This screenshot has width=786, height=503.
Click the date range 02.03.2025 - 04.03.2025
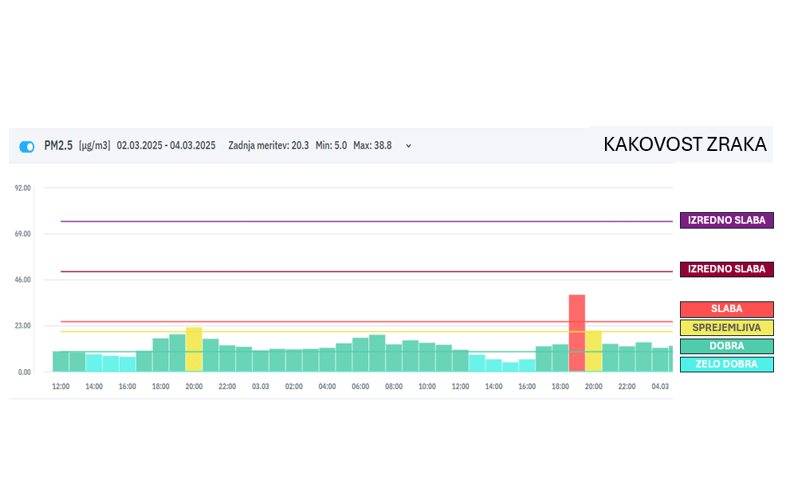[x=166, y=146]
